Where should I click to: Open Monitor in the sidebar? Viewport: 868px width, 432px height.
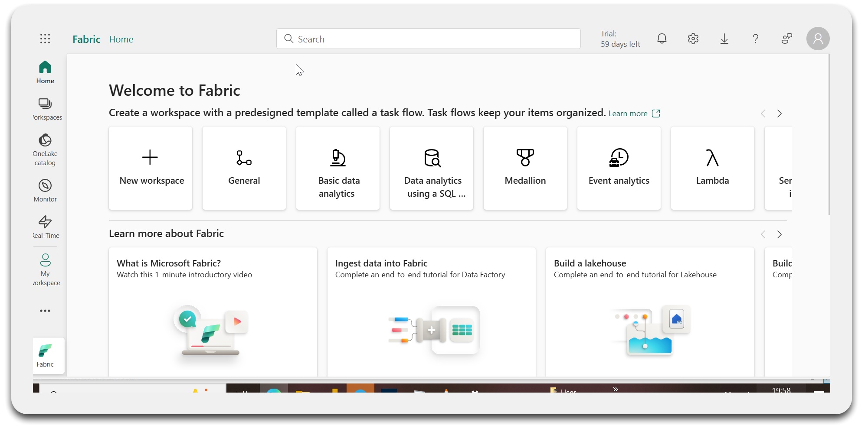tap(45, 191)
